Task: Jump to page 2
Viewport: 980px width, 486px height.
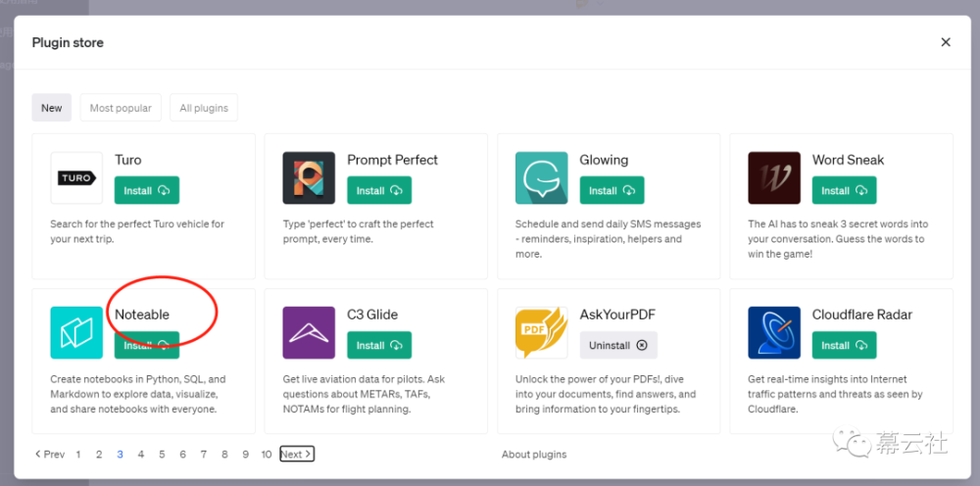Action: coord(99,454)
